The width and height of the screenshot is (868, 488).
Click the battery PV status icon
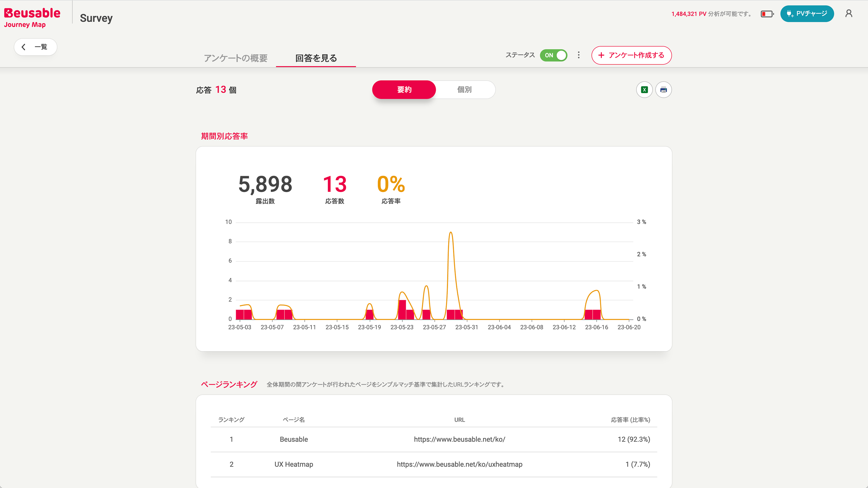point(767,14)
